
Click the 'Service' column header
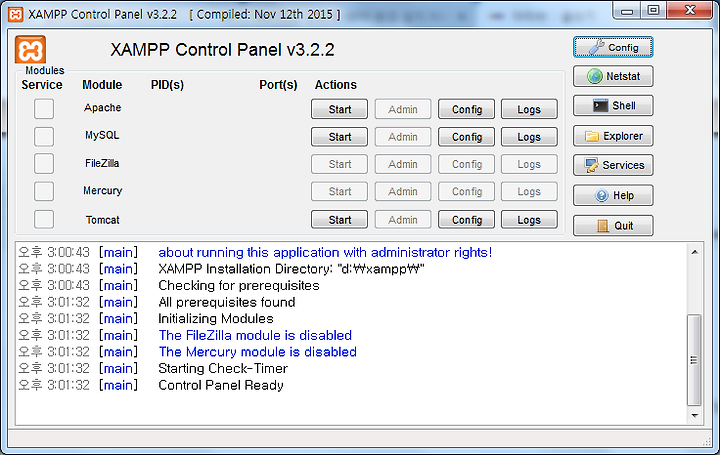(42, 85)
